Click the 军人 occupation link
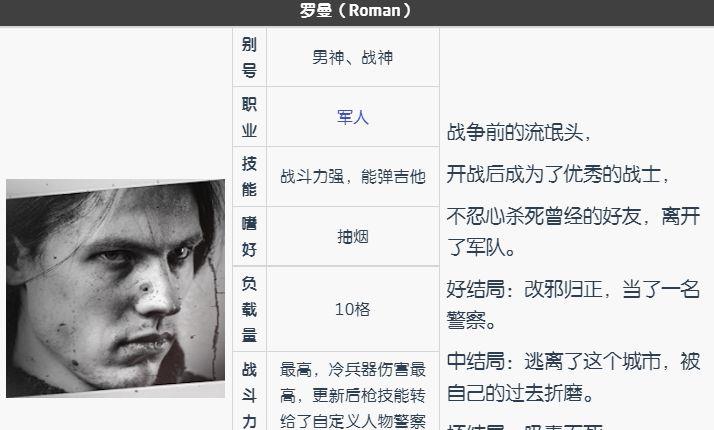Screen dimensions: 714x430 pos(352,117)
